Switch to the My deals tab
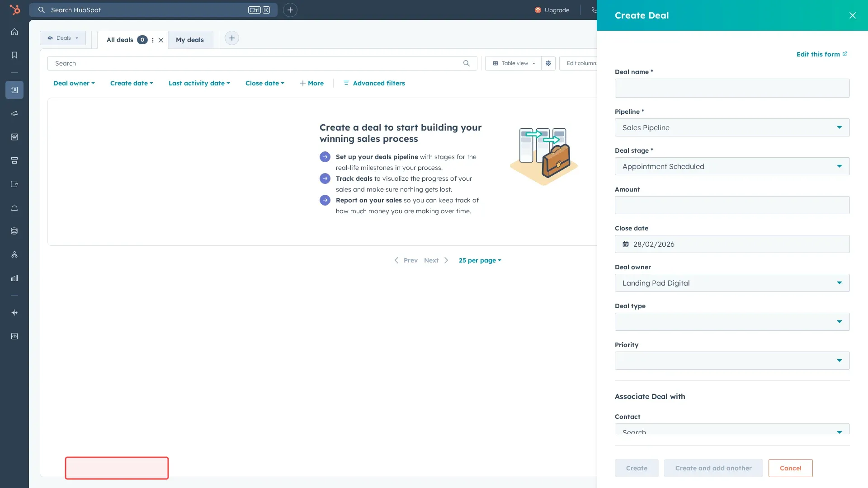Screen dimensions: 868x488 [190, 40]
